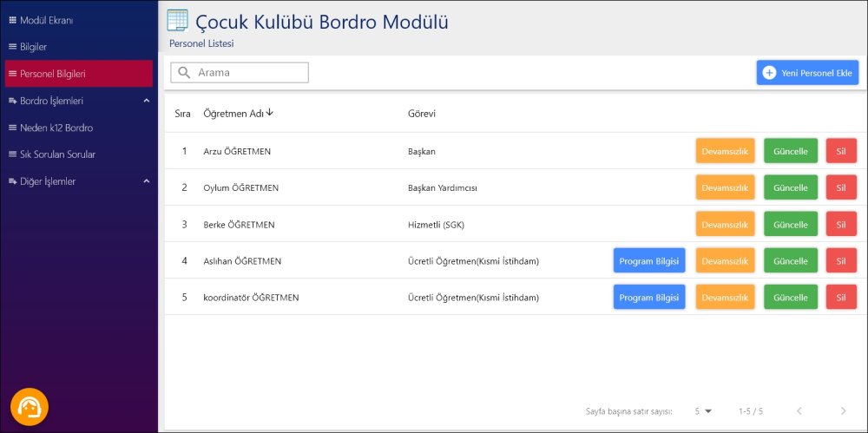The height and width of the screenshot is (433, 868).
Task: Click Sil for Berke ÖĞRETMEN
Action: (841, 224)
